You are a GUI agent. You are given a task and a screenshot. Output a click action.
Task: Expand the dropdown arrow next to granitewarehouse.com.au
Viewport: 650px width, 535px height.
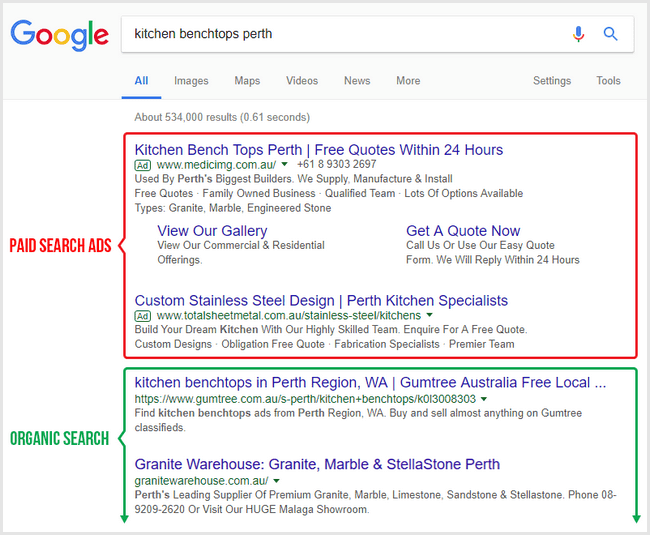(276, 481)
